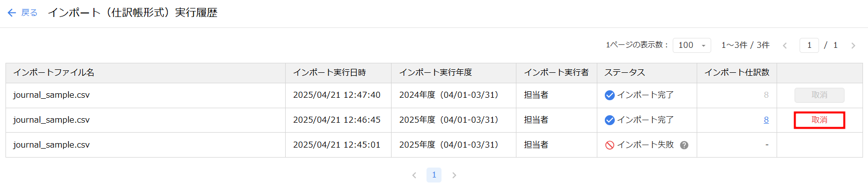Click the ステータス column header

(x=625, y=73)
